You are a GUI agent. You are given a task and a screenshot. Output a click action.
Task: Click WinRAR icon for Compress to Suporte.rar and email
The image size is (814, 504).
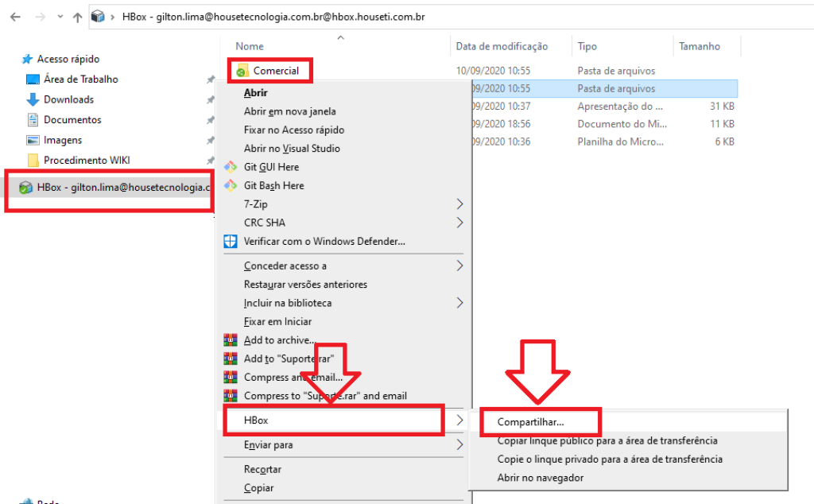click(231, 396)
